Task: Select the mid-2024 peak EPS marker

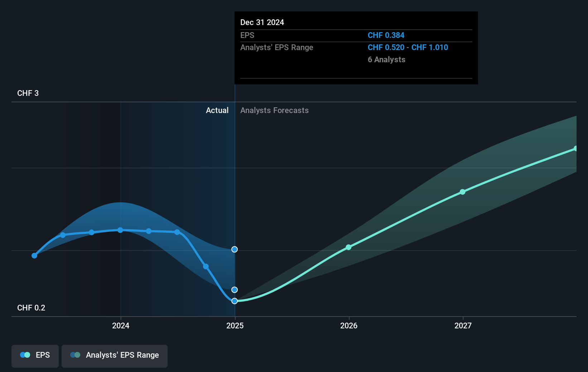Action: pos(120,230)
